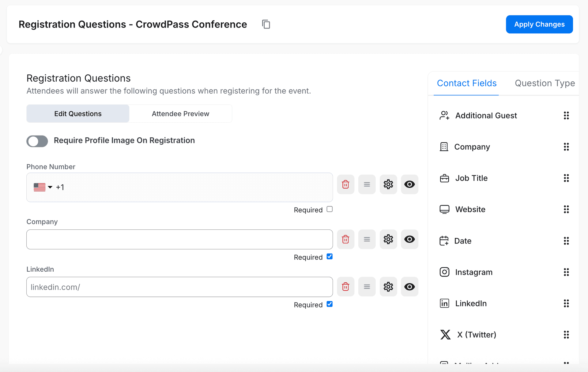Enable Require Profile Image On Registration
Image resolution: width=588 pixels, height=372 pixels.
(37, 141)
